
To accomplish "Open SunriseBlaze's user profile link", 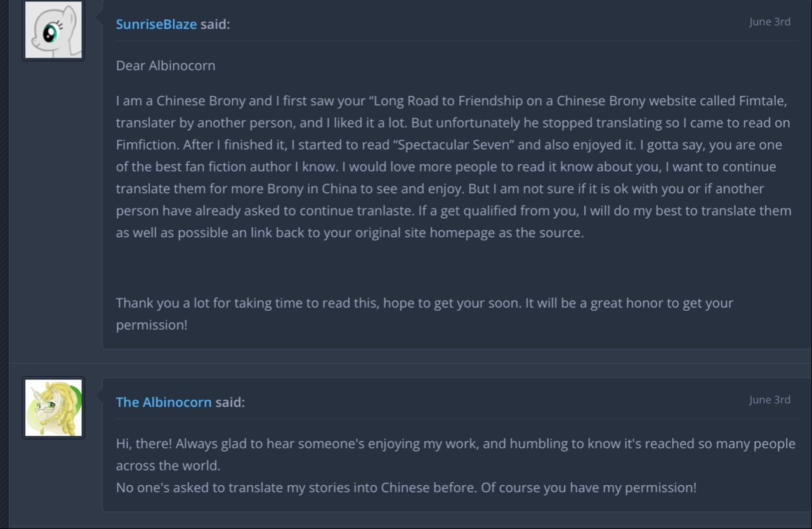I will [156, 24].
